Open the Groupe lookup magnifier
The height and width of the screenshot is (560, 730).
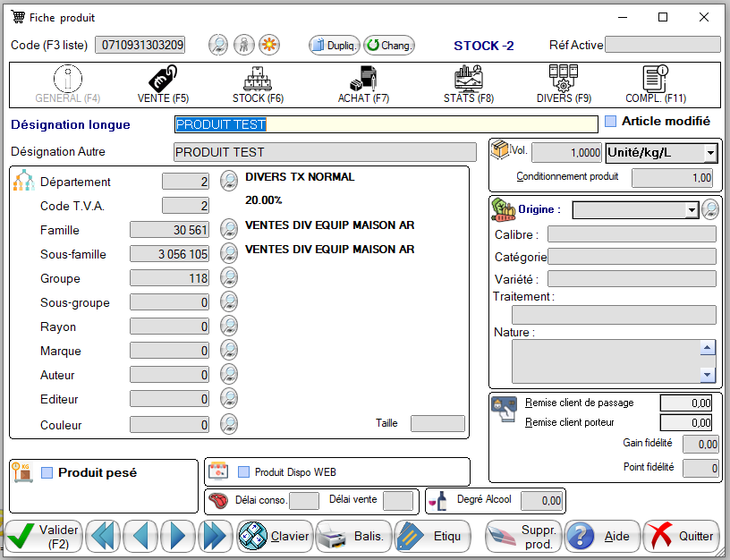(x=228, y=278)
